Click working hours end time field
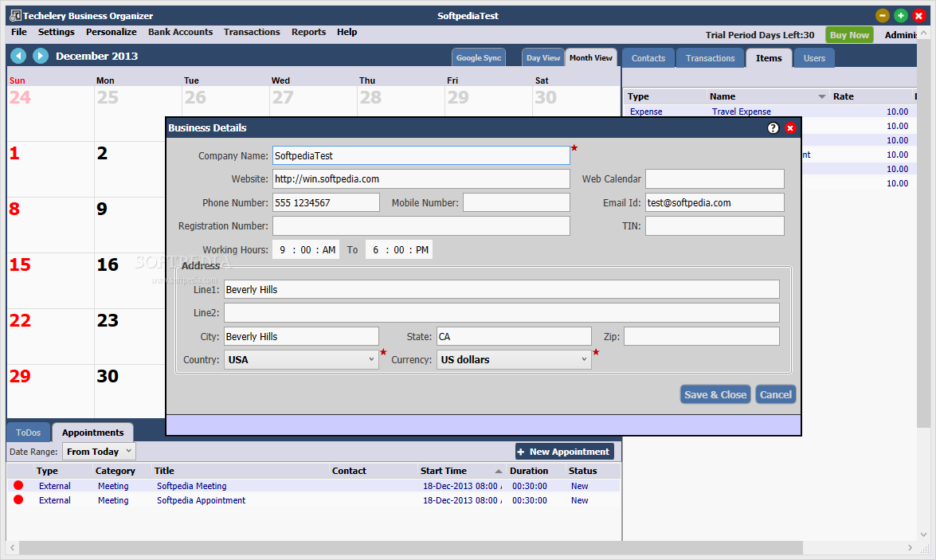The height and width of the screenshot is (560, 936). 399,249
